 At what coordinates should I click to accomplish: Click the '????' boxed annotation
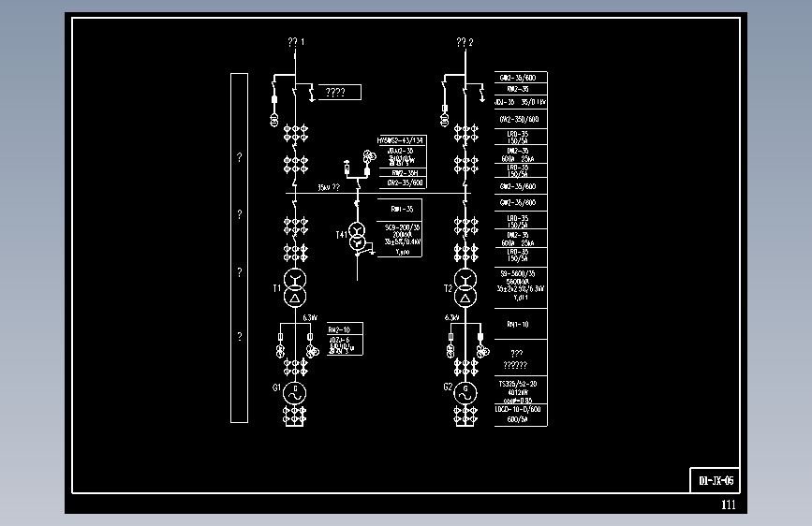coord(339,92)
